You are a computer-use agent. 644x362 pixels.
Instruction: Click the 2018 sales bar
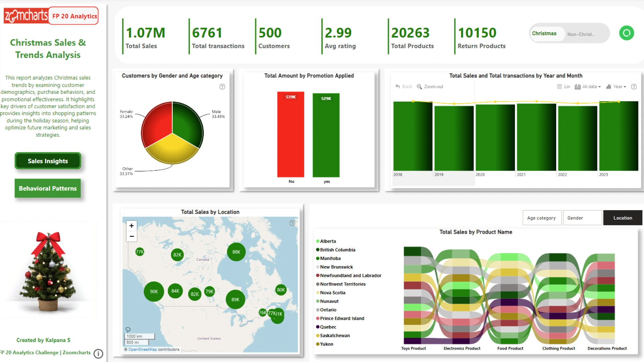click(413, 136)
